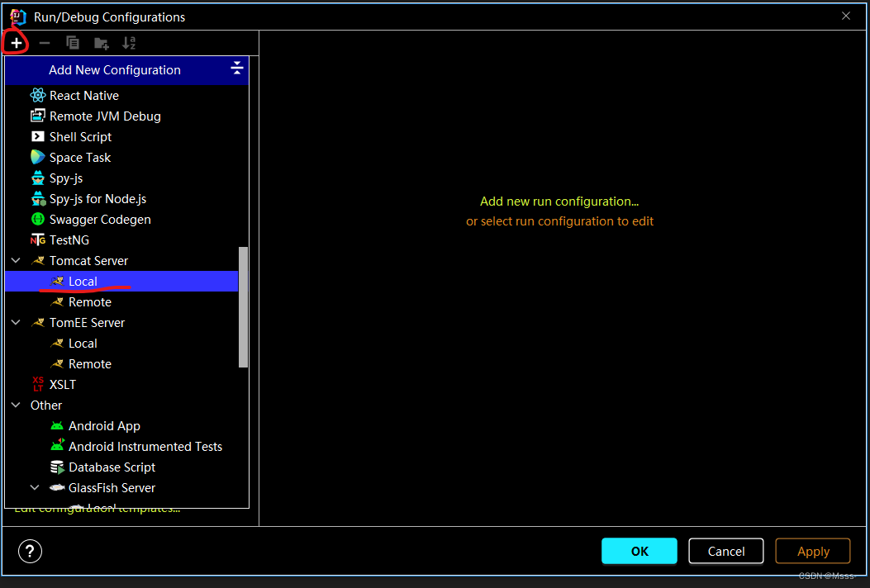Screen dimensions: 870x588
Task: Click the React Native atom icon
Action: pyautogui.click(x=38, y=96)
